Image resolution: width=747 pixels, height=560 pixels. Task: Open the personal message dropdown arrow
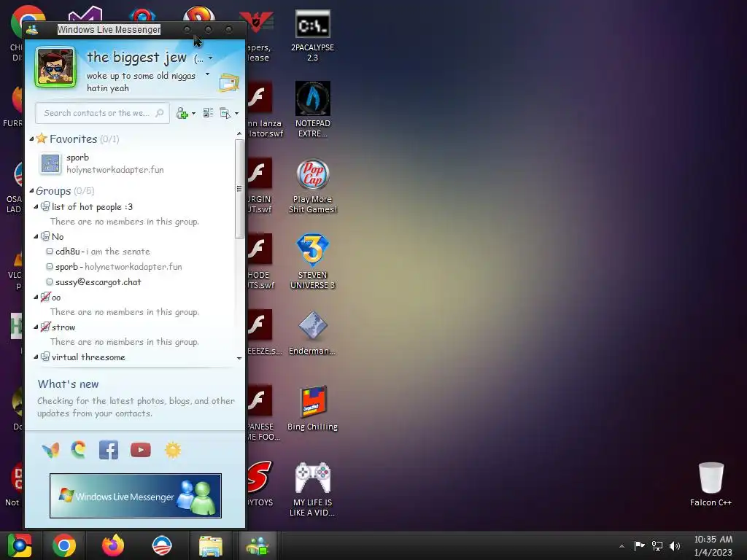pos(207,74)
